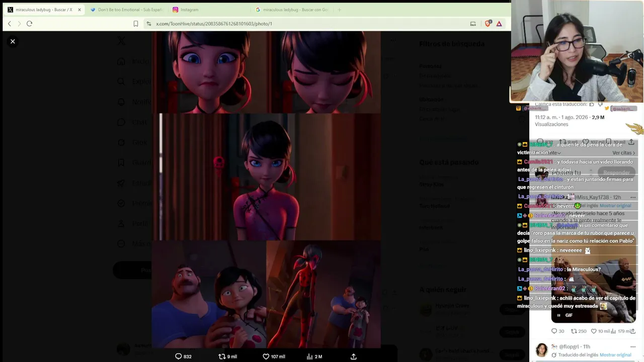Image resolution: width=644 pixels, height=362 pixels.
Task: Open @flopgrl profile avatar
Action: [x=541, y=350]
